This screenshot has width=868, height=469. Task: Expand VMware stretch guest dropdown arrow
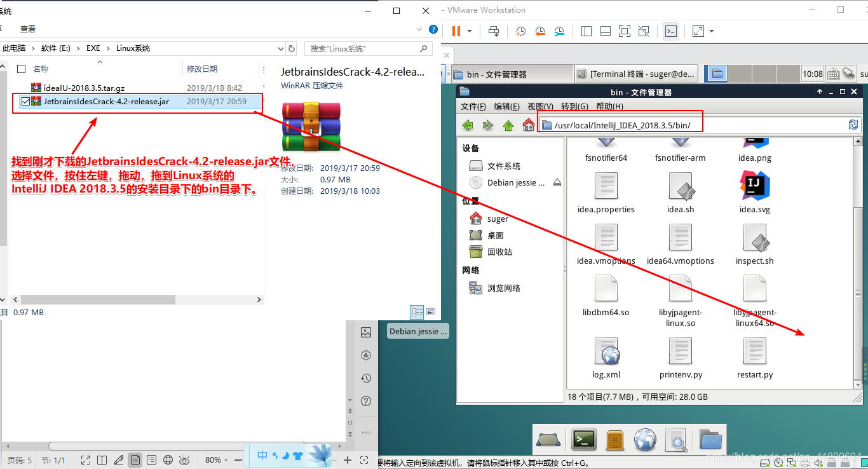(712, 31)
